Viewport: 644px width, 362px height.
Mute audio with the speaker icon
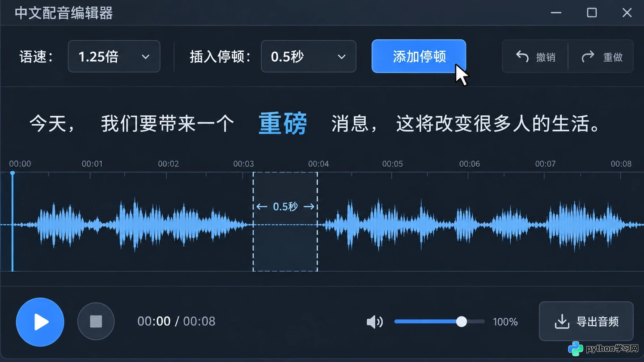375,322
